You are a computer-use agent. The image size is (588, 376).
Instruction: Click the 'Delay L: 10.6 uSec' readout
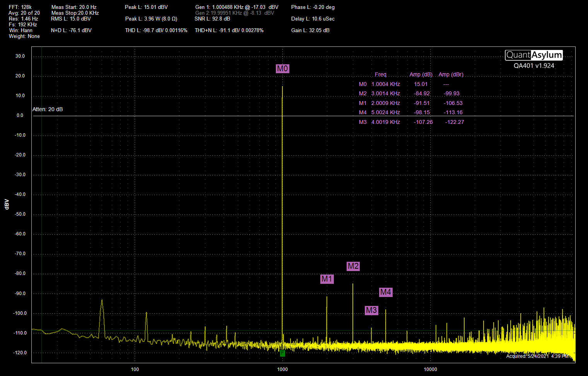(x=313, y=19)
